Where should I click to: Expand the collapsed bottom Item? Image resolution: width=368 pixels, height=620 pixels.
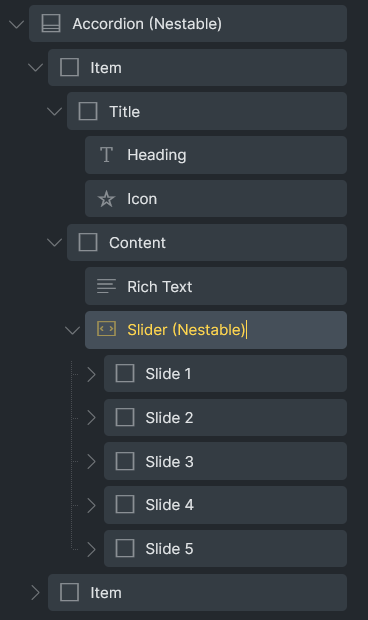pos(35,592)
